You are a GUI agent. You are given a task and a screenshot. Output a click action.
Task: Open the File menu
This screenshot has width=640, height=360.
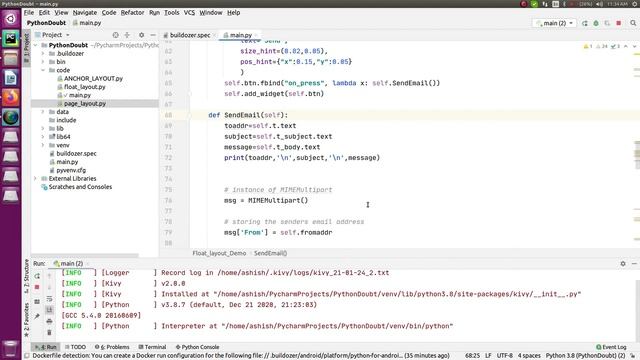[29, 13]
